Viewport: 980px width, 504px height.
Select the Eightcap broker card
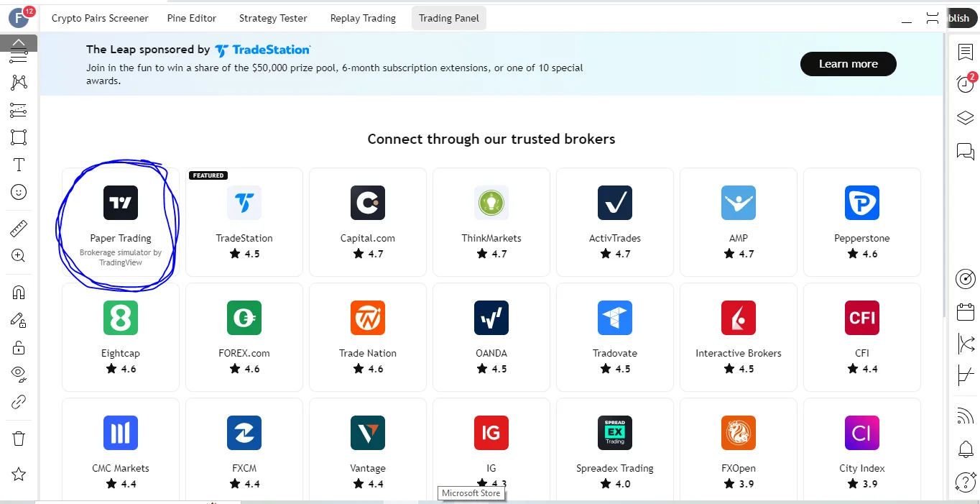click(x=121, y=337)
